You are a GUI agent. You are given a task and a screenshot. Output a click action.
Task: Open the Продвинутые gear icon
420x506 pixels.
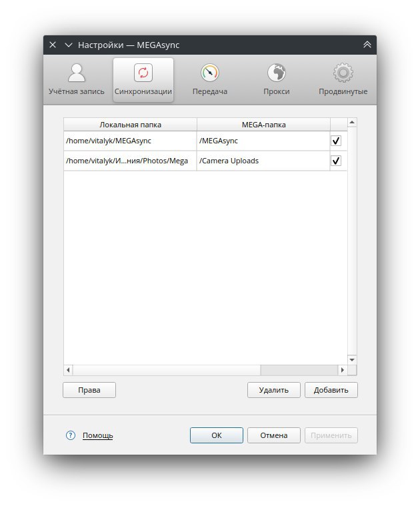click(343, 73)
